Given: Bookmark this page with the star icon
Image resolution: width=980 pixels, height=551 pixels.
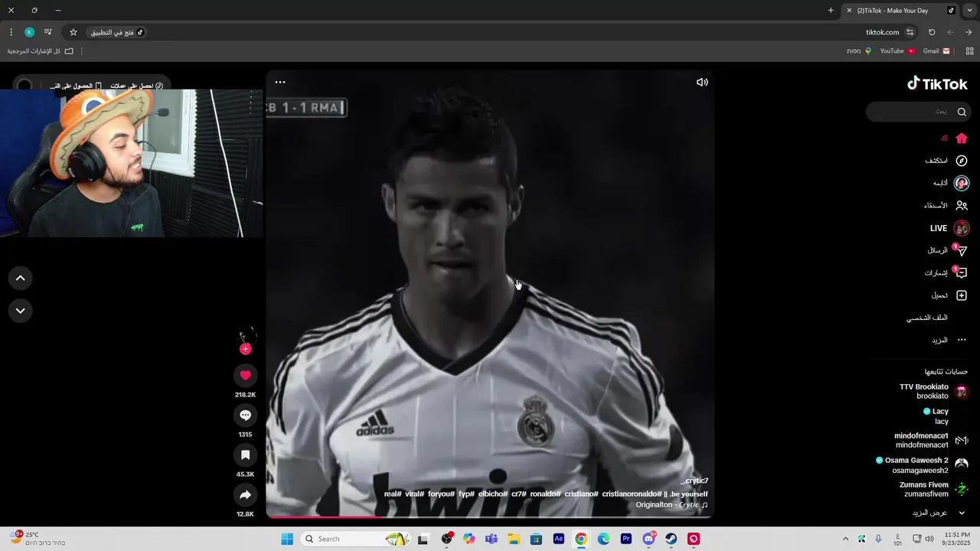Looking at the screenshot, I should click(x=73, y=32).
